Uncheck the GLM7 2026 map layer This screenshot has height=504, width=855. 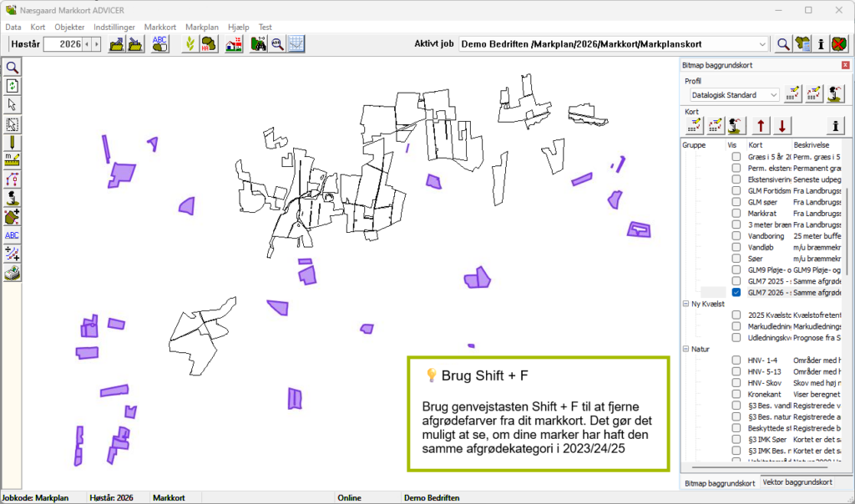point(736,293)
